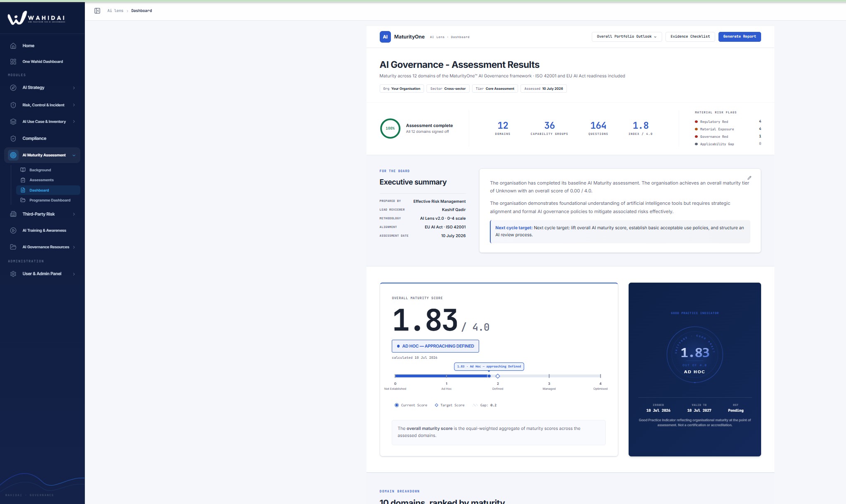Image resolution: width=846 pixels, height=504 pixels.
Task: Click the Sector Cross-sector tag
Action: point(448,89)
